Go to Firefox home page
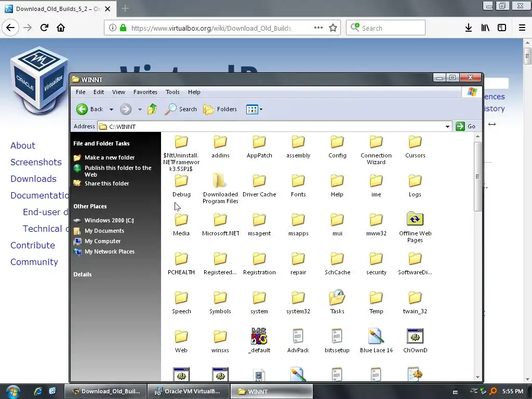This screenshot has height=399, width=532. point(61,28)
